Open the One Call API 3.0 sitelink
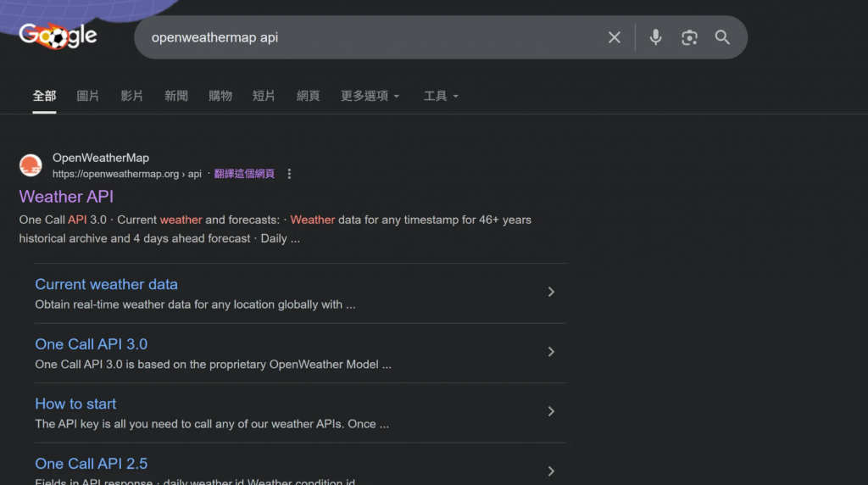Screen dimensions: 868x485 (92, 343)
